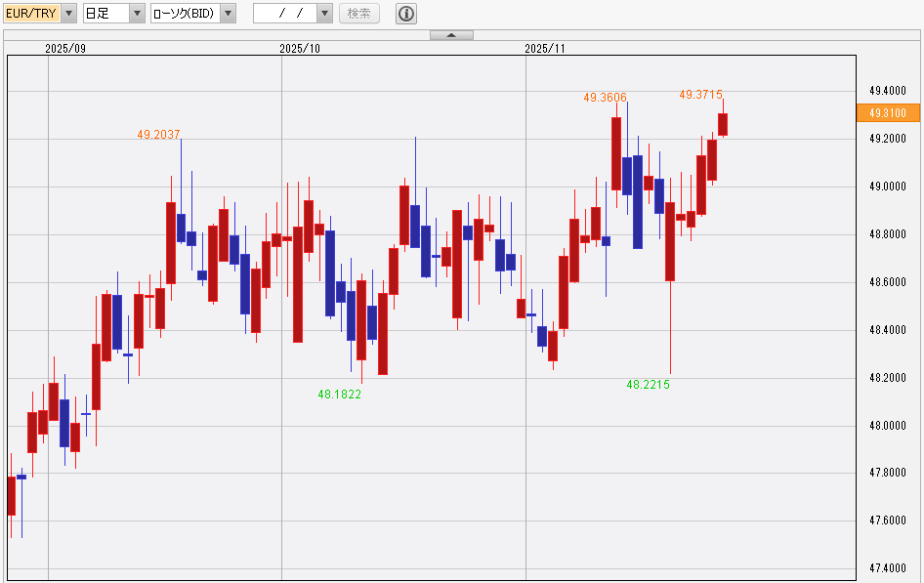The image size is (924, 583).
Task: Click the 49.0000 price axis label
Action: pyautogui.click(x=888, y=187)
